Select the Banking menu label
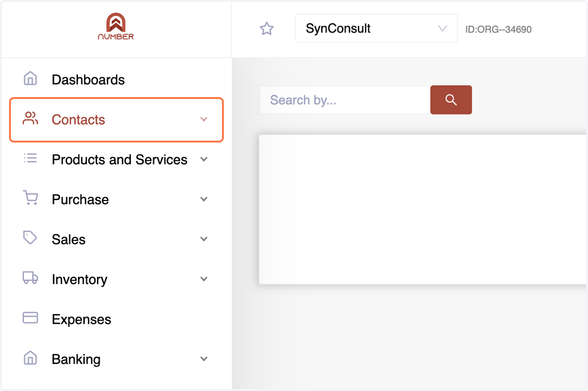The width and height of the screenshot is (588, 391). click(x=76, y=359)
